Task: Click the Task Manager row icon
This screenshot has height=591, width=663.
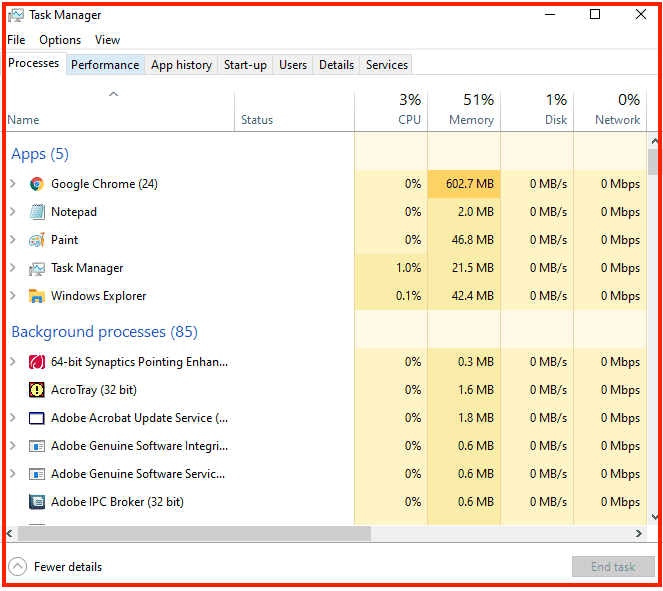Action: click(37, 268)
